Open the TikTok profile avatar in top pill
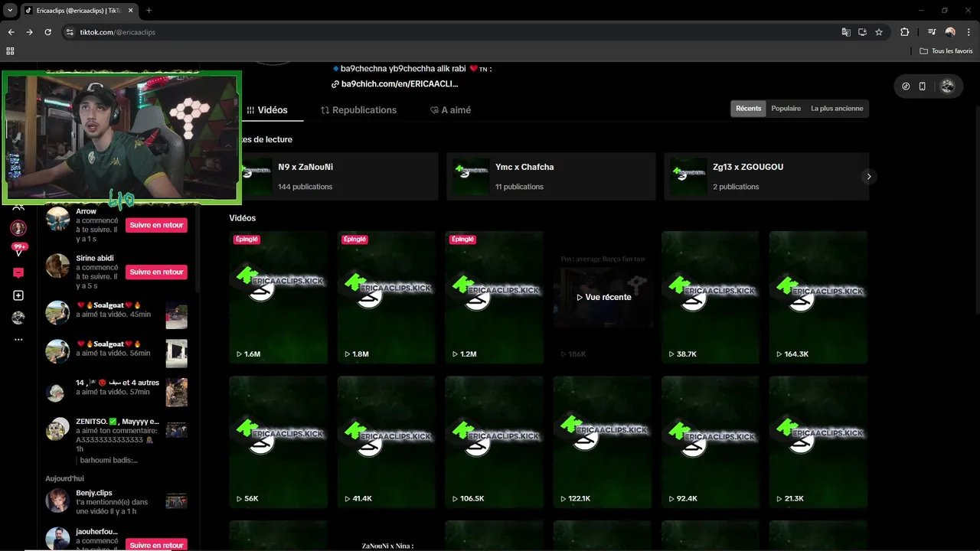Screen dimensions: 980x551 [947, 86]
